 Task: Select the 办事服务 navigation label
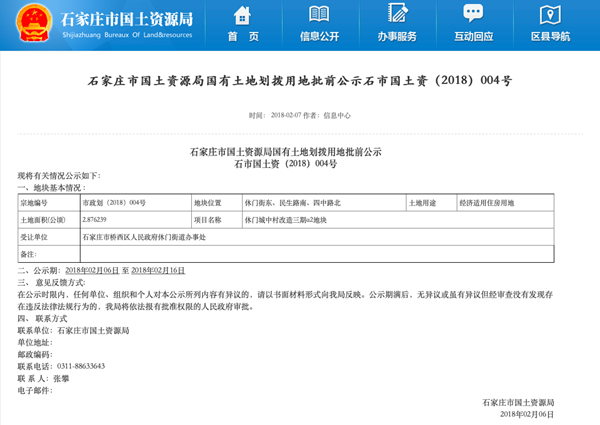[x=396, y=36]
